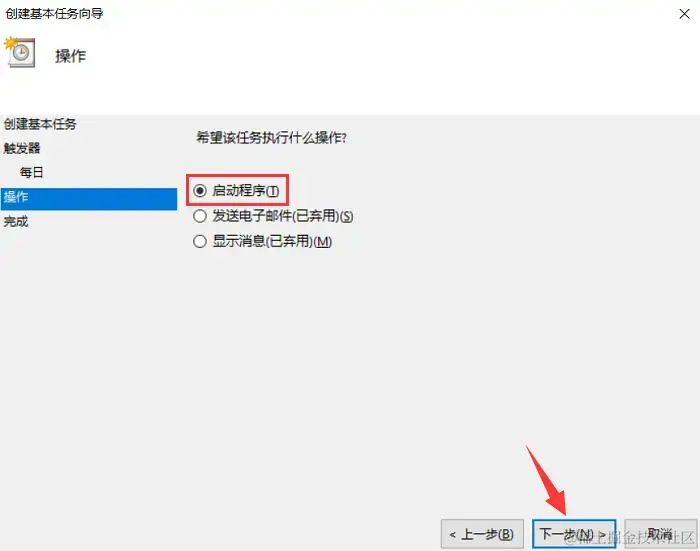Close the wizard using the X button
Screen dimensions: 700x551
(684, 14)
